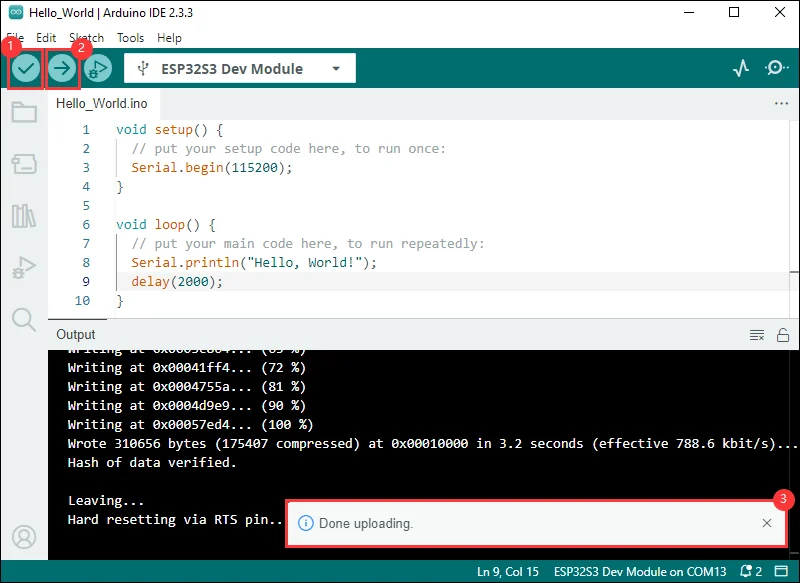Select the Hello_World.ino tab
800x583 pixels.
click(x=102, y=104)
